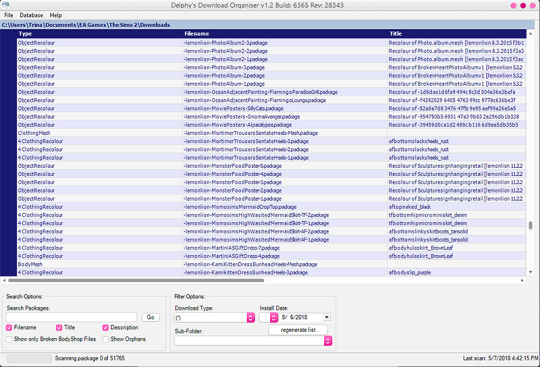Open the install date picker dropdown arrow
The height and width of the screenshot is (367, 540).
click(326, 317)
